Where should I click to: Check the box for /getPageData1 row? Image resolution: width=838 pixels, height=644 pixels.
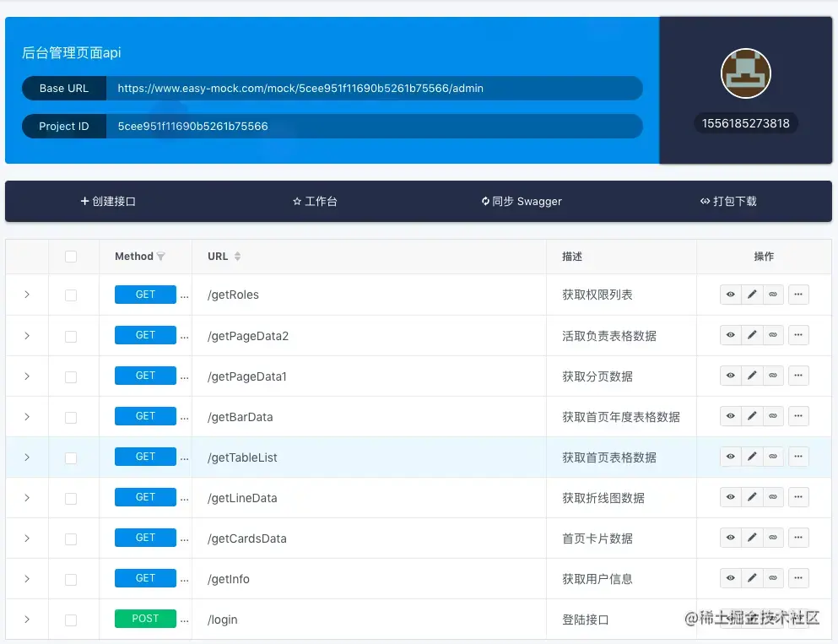coord(71,376)
